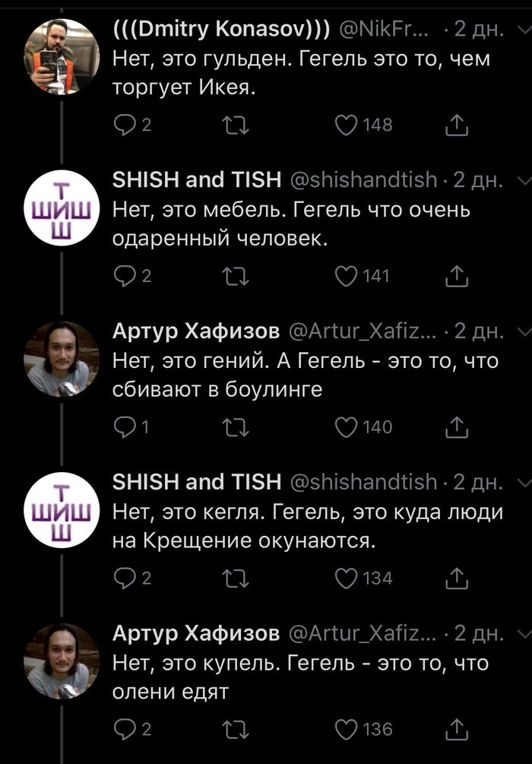Like the tweet with 134 likes
Screen dimensions: 532x764
click(347, 579)
